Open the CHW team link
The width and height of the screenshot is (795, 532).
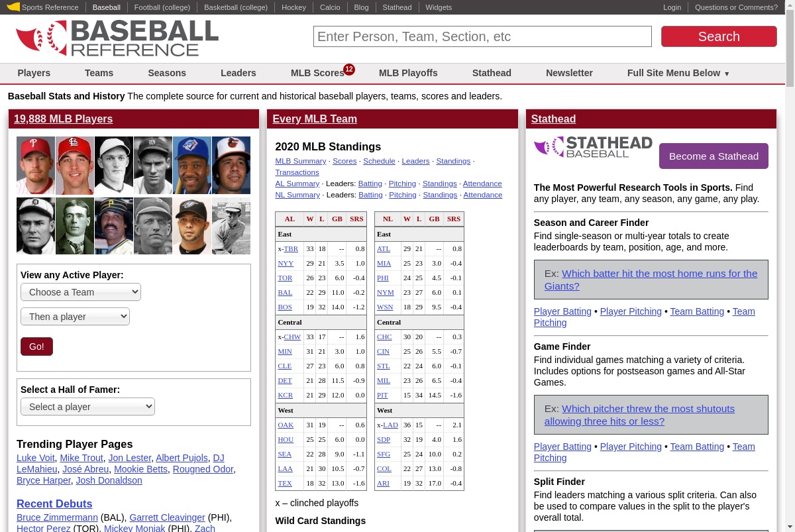click(292, 337)
